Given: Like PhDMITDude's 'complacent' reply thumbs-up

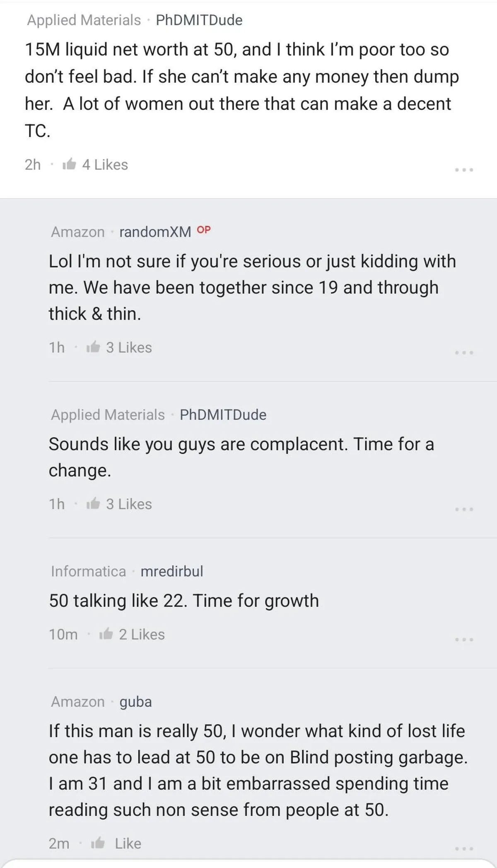Looking at the screenshot, I should pos(93,504).
